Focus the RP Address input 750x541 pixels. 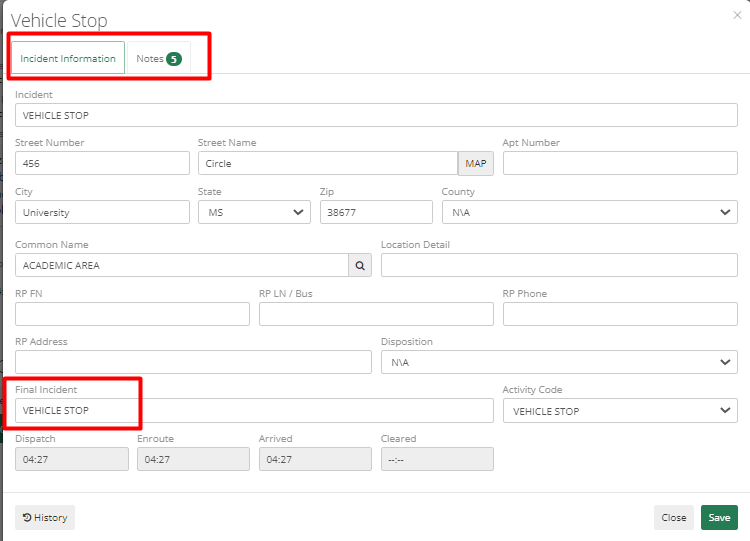(193, 362)
